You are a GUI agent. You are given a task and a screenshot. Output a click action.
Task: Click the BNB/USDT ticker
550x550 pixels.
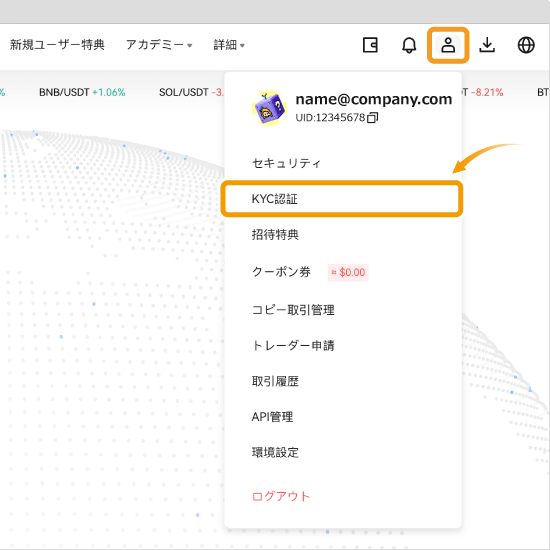pos(82,92)
